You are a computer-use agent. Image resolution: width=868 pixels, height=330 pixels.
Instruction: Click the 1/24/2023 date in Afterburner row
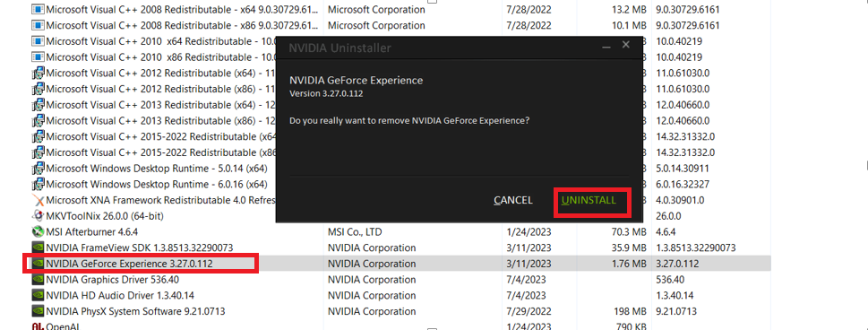click(x=529, y=232)
